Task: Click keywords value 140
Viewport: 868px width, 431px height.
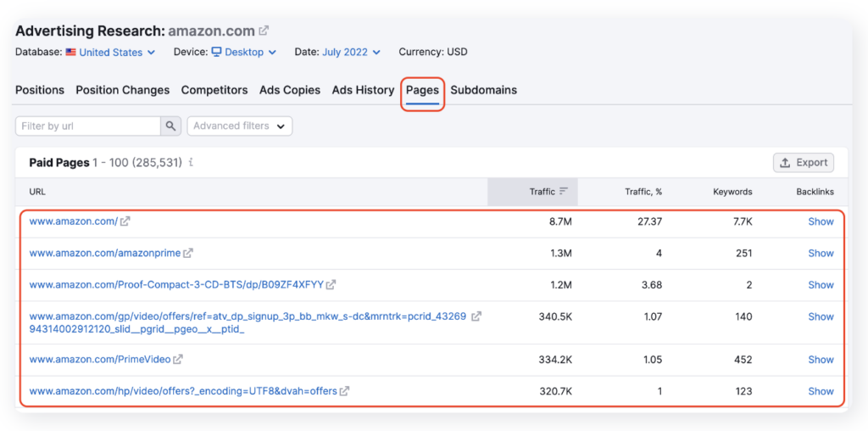Action: [743, 316]
